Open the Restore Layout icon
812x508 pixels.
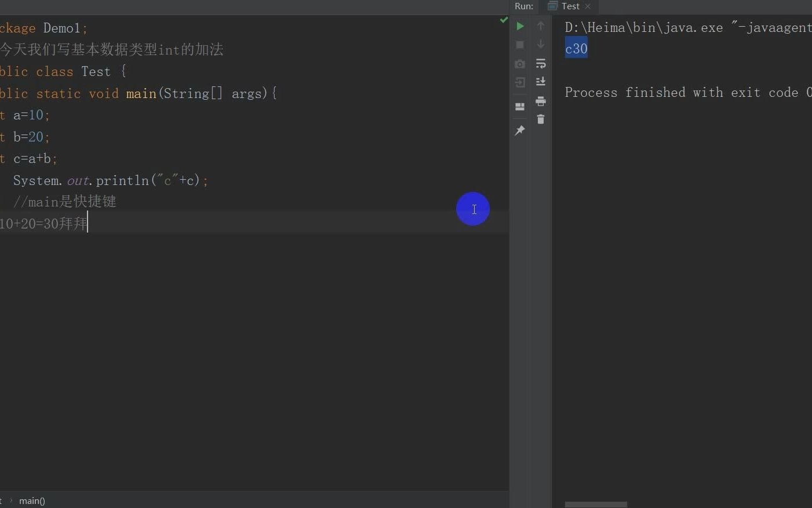point(520,107)
